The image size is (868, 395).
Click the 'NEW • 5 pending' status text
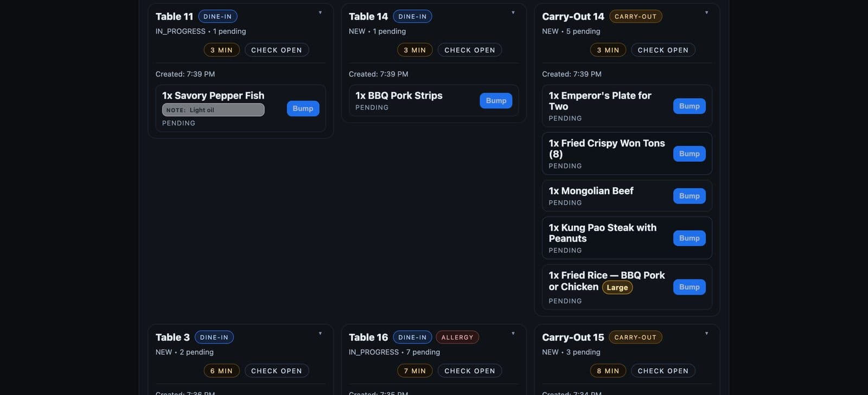571,31
